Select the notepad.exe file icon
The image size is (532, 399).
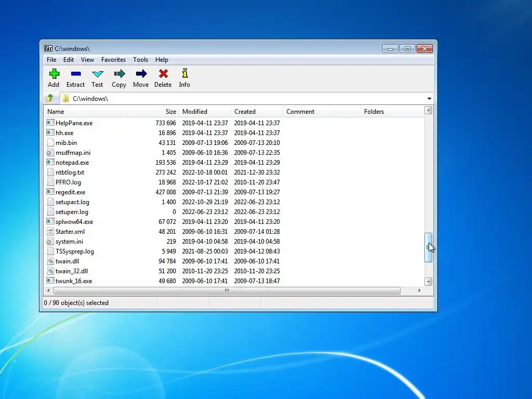(50, 162)
